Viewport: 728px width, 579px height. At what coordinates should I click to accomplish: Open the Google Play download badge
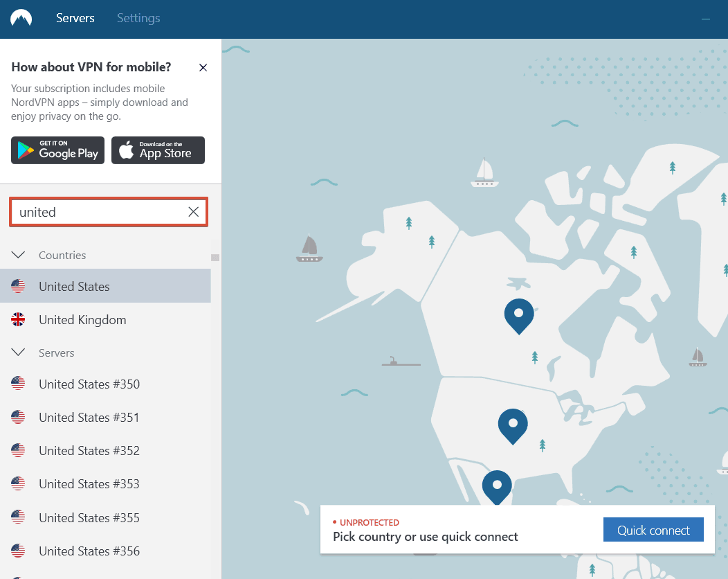pos(57,150)
